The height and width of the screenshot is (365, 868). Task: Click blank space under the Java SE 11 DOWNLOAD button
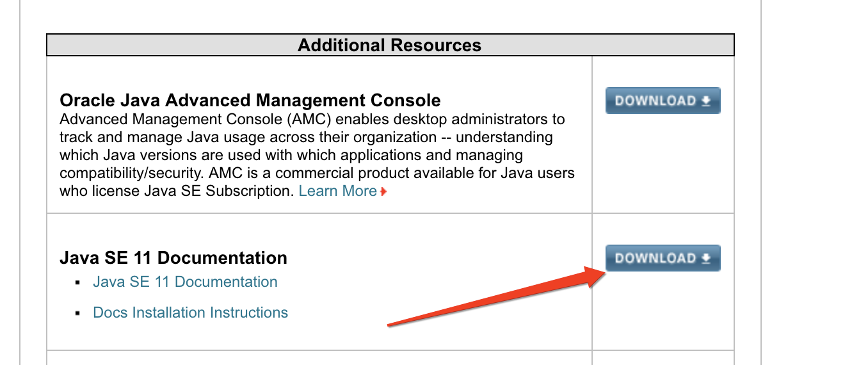663,314
